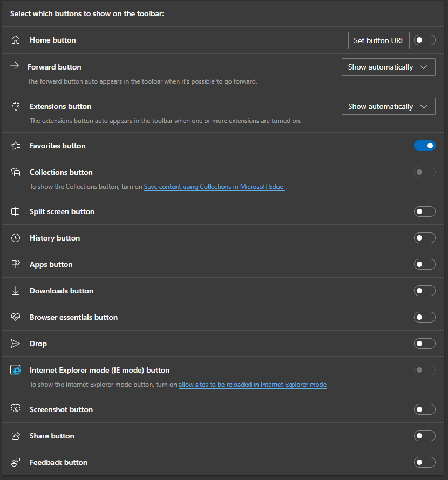Open Forward button Show automatically dropdown
448x480 pixels.
388,67
